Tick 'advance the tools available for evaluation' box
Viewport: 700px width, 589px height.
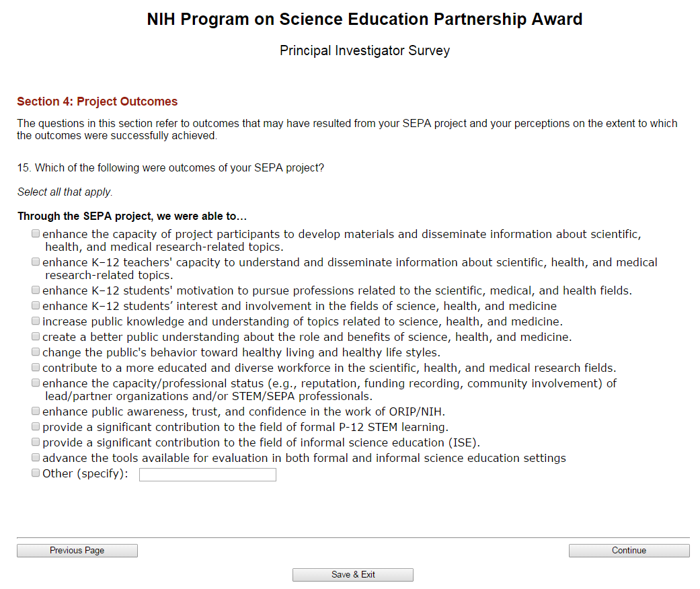(35, 458)
